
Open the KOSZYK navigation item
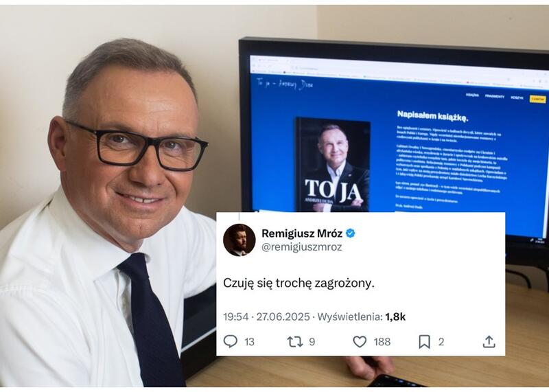pos(517,97)
